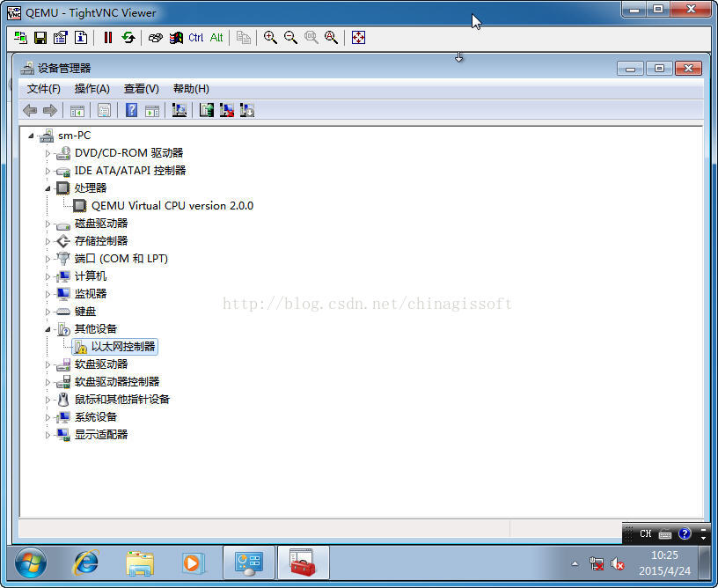This screenshot has height=588, width=718.
Task: Show connection info icon
Action: [x=81, y=38]
